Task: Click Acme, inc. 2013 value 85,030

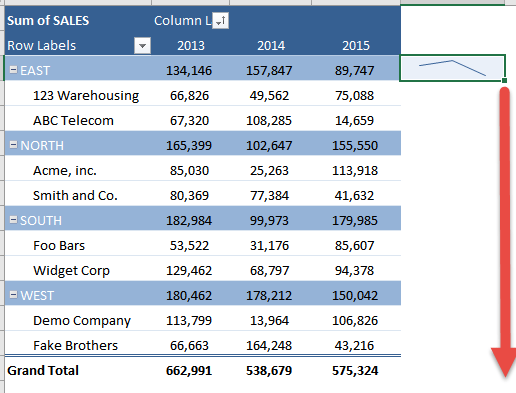Action: pos(189,171)
